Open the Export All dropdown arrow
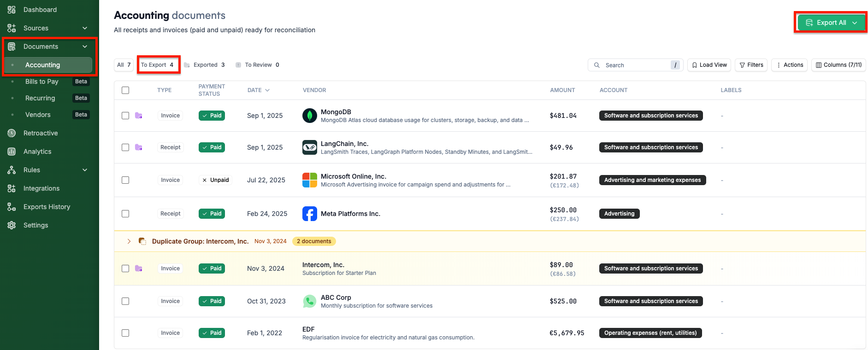 pos(855,23)
